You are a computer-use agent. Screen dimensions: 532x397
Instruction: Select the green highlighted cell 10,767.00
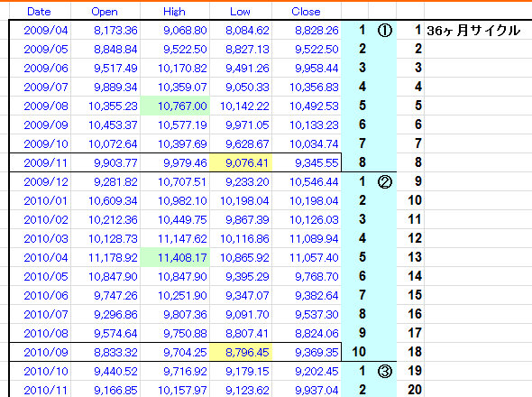175,106
